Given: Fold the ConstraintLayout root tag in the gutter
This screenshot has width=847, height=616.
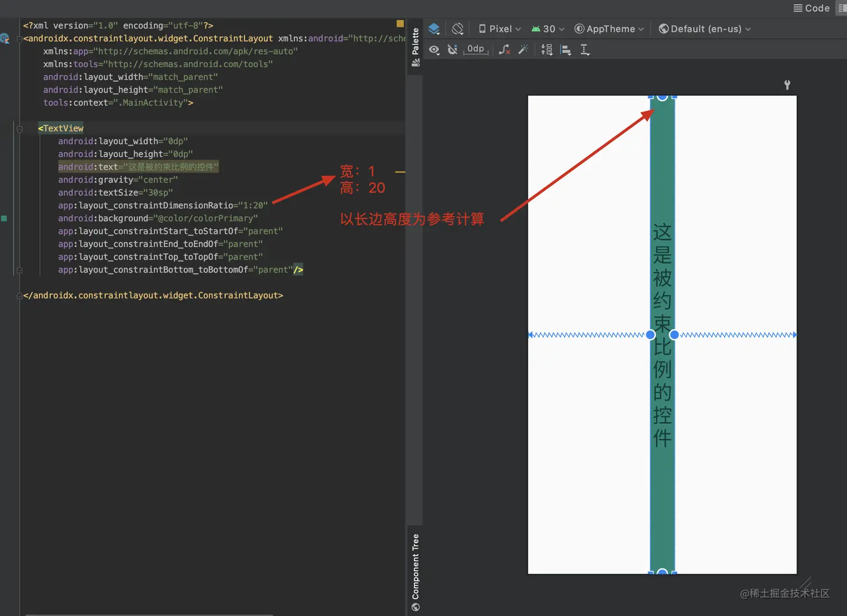Looking at the screenshot, I should click(20, 39).
